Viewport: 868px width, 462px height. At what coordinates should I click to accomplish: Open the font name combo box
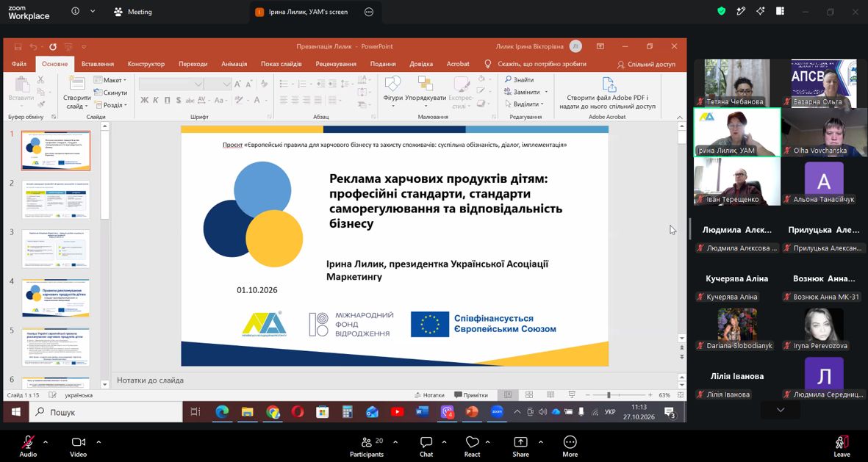[x=171, y=84]
